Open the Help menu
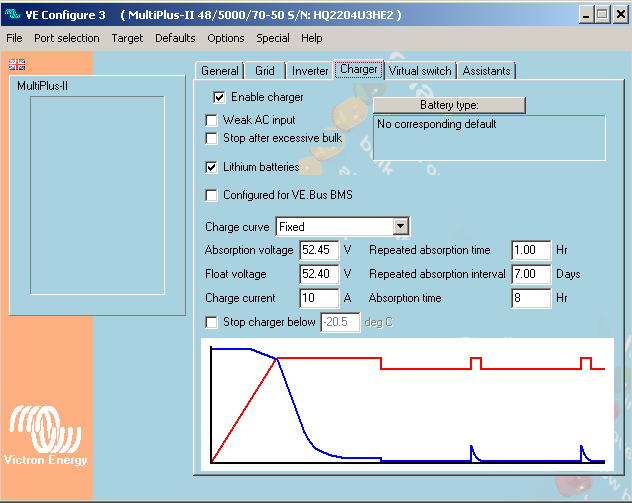Screen dimensions: 632x503 (312, 38)
